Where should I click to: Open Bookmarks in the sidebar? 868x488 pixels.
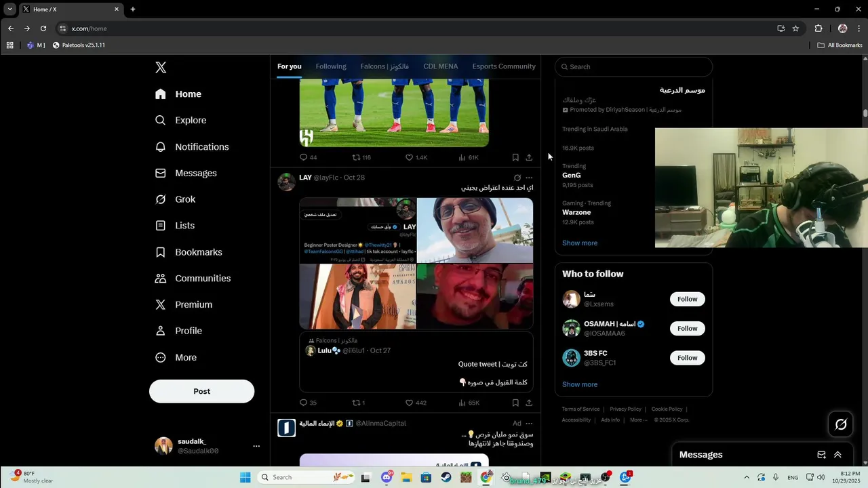tap(189, 252)
